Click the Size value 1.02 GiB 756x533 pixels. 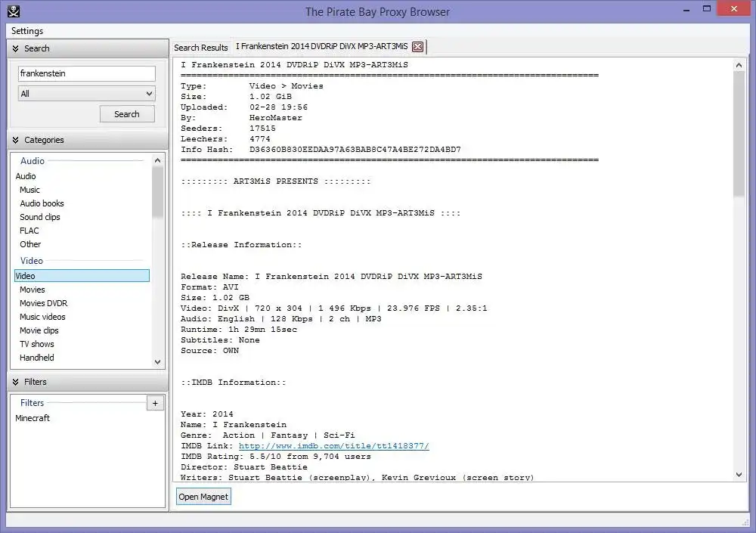click(271, 97)
